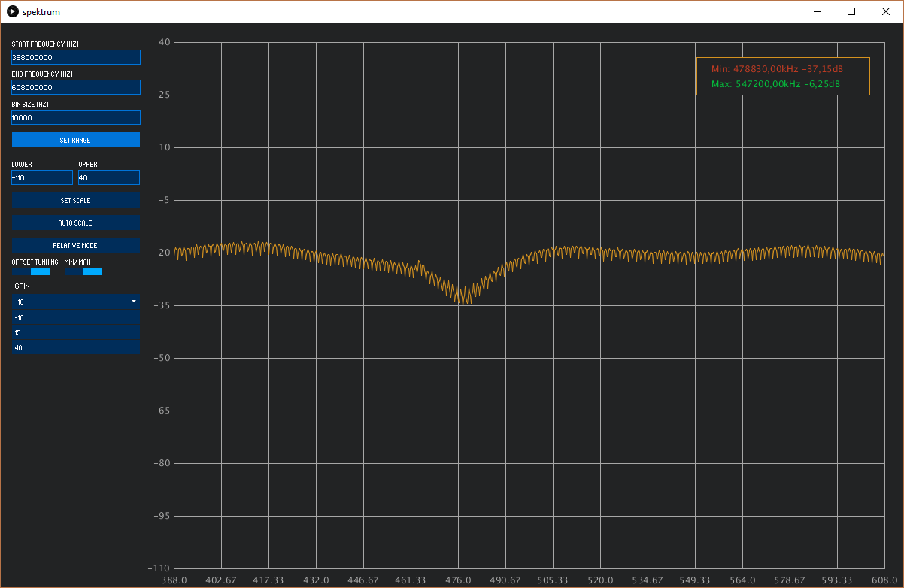Close the spektrum window
The image size is (904, 588).
tap(886, 11)
